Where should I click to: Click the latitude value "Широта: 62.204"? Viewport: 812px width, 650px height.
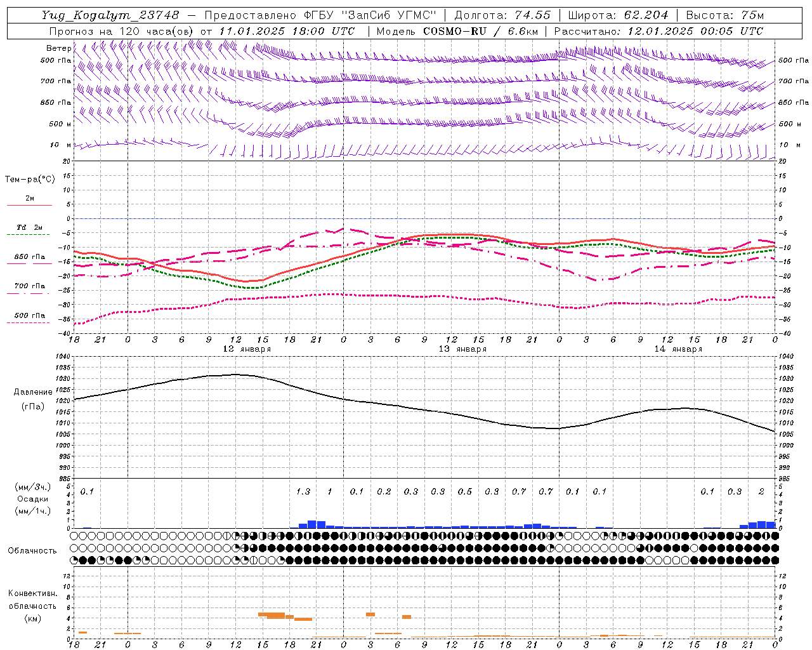click(x=619, y=15)
